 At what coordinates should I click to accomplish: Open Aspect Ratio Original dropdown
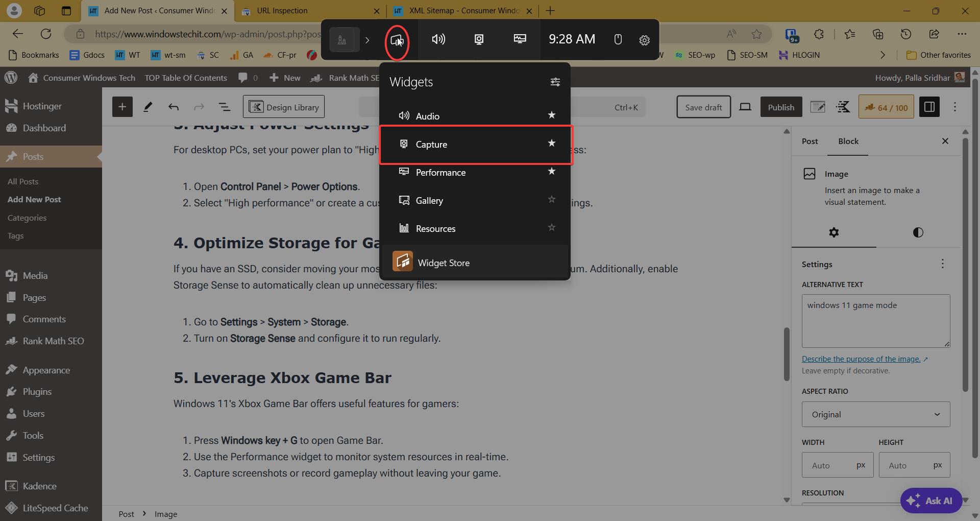pos(876,414)
